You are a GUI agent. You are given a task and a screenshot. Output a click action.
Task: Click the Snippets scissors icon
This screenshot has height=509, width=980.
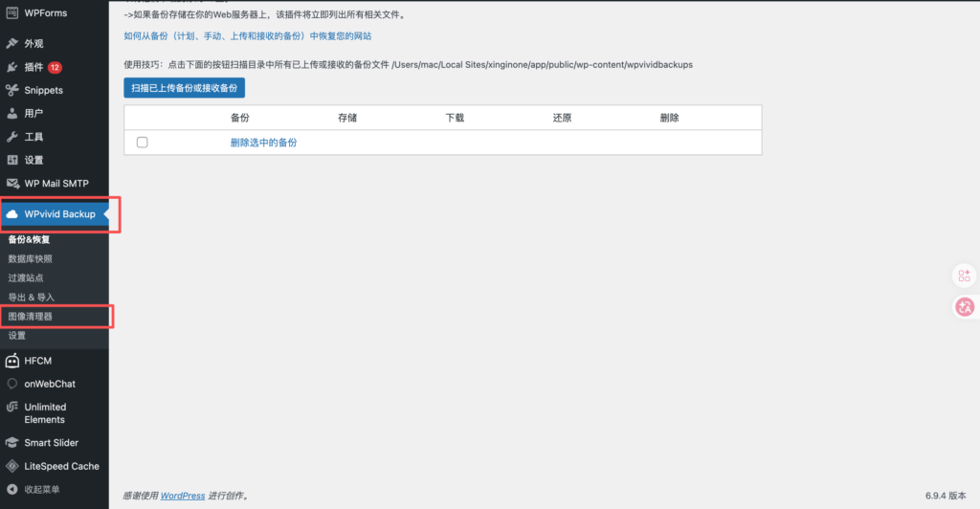(x=11, y=90)
